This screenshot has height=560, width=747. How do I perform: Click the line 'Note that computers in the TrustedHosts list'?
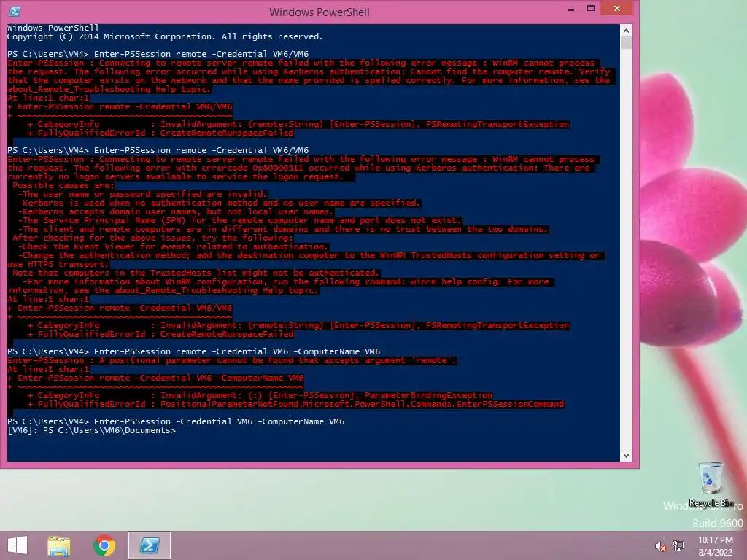pos(196,273)
